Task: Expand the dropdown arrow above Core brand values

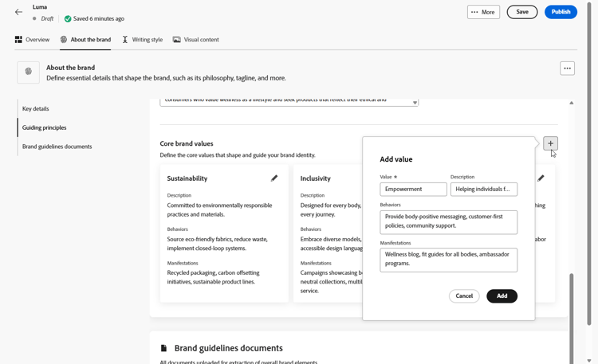Action: coord(415,103)
